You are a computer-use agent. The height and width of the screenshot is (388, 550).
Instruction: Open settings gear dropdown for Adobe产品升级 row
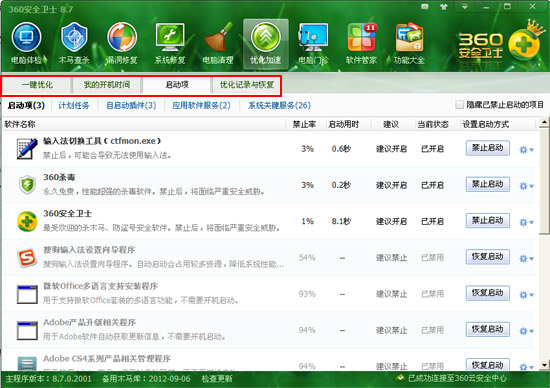click(526, 331)
